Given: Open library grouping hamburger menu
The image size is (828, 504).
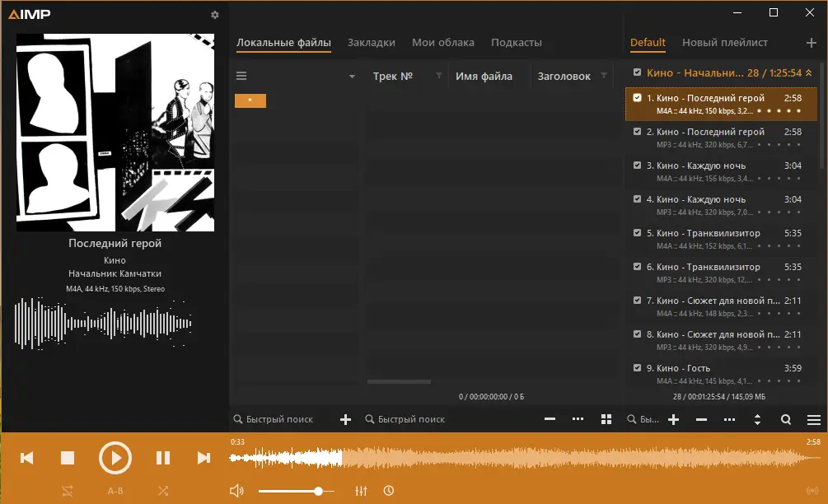Looking at the screenshot, I should [241, 76].
